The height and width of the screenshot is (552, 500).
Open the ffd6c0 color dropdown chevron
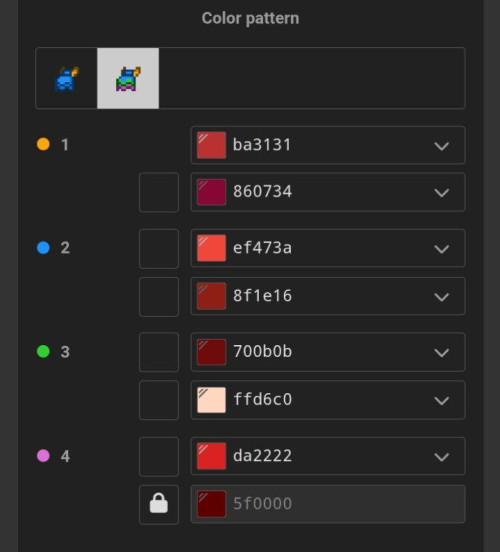(442, 400)
